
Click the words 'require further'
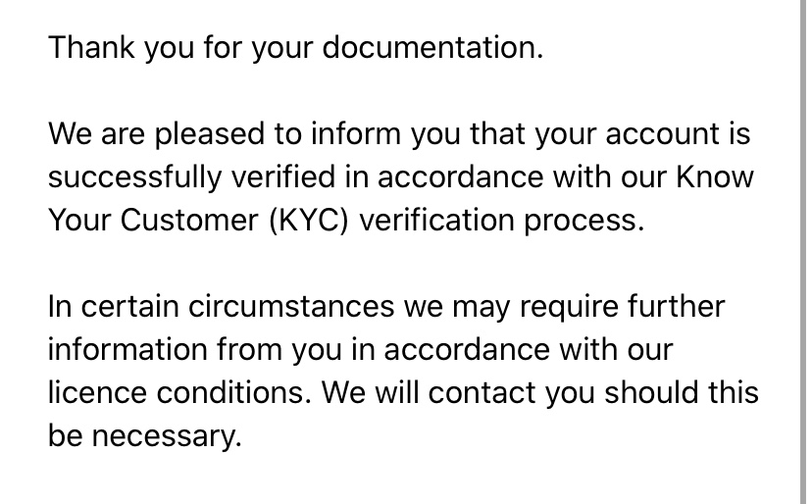[622, 307]
